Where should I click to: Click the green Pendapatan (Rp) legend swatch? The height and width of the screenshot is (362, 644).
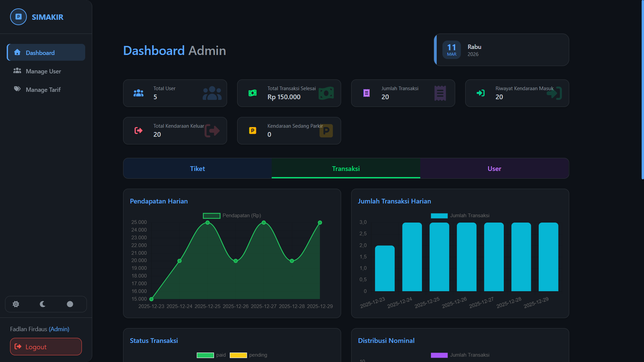click(211, 216)
